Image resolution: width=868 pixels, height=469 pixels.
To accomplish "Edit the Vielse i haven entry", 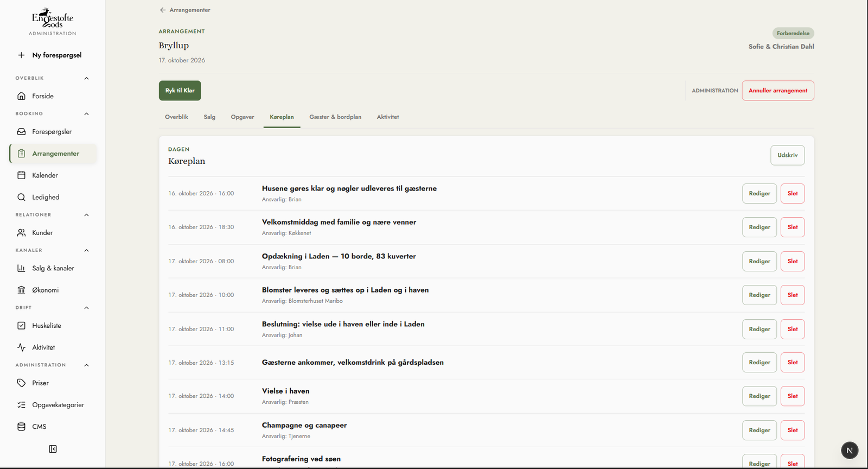I will pyautogui.click(x=759, y=396).
